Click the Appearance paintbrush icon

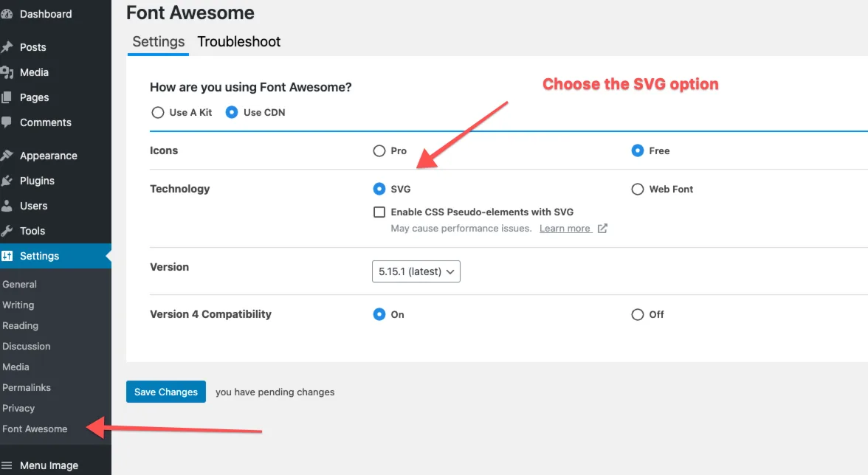pos(6,156)
